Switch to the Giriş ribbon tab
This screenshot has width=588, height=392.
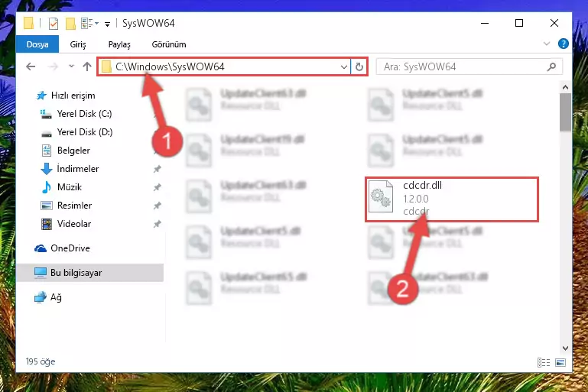pos(78,44)
